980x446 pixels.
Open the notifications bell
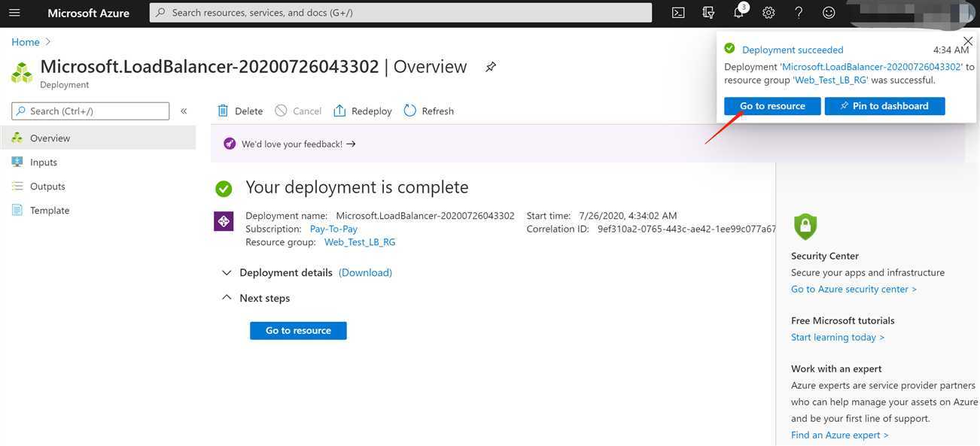pyautogui.click(x=738, y=13)
